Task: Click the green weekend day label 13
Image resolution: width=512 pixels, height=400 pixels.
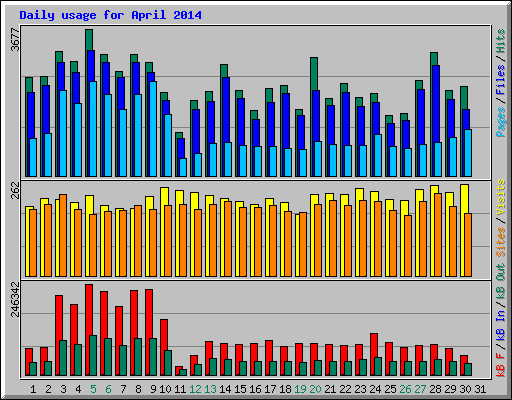Action: tap(210, 389)
